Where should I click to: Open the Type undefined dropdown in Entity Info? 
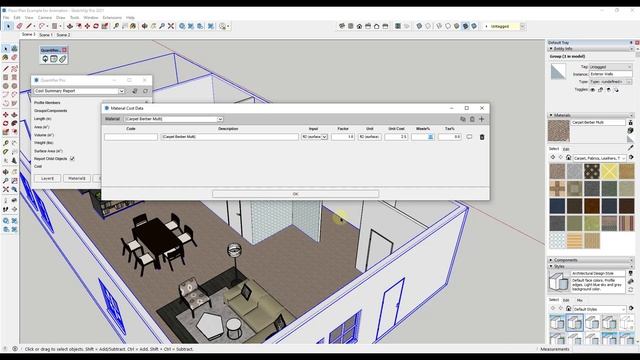[x=611, y=82]
